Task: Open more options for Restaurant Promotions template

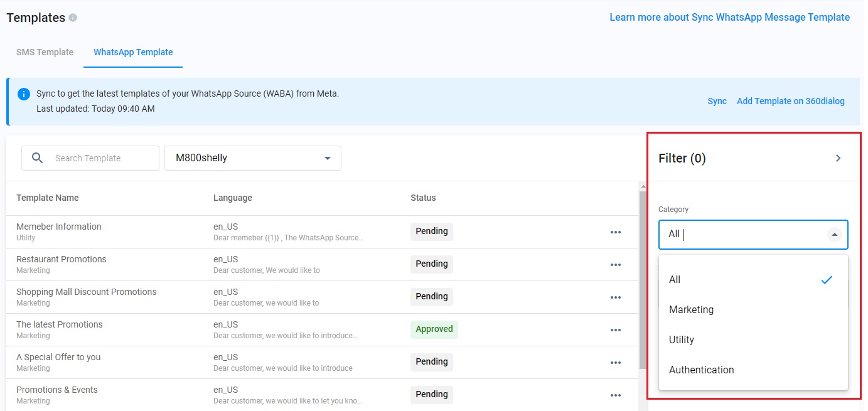Action: [x=615, y=265]
